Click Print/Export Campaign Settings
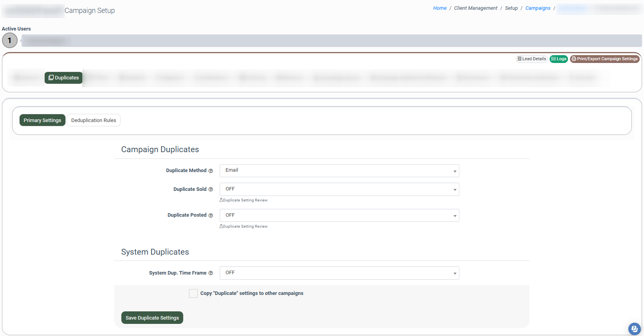The image size is (644, 336). [x=604, y=59]
